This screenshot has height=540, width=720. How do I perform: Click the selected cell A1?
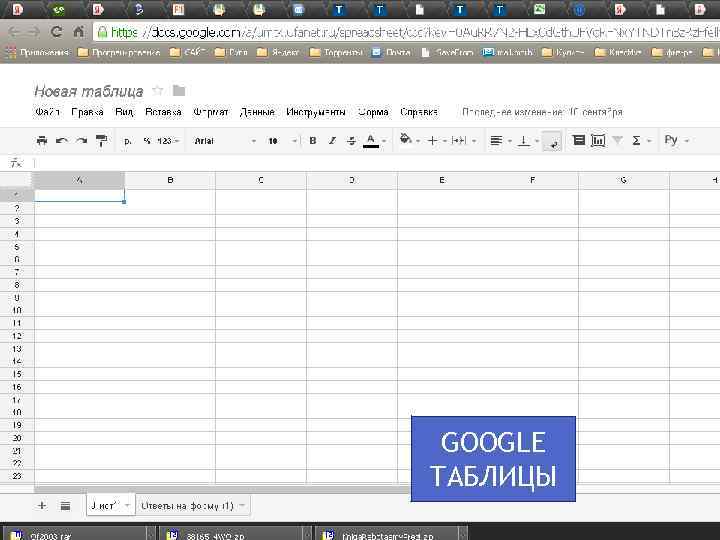pos(79,196)
